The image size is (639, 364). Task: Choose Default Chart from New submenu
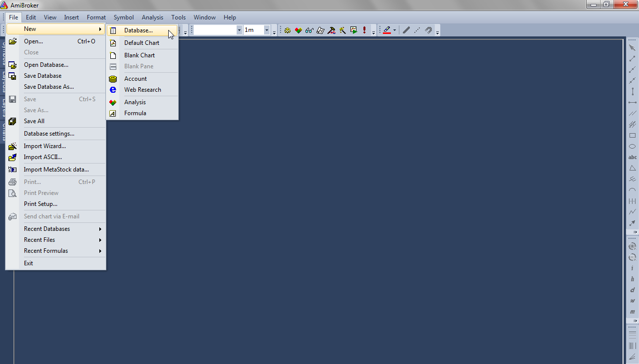142,43
